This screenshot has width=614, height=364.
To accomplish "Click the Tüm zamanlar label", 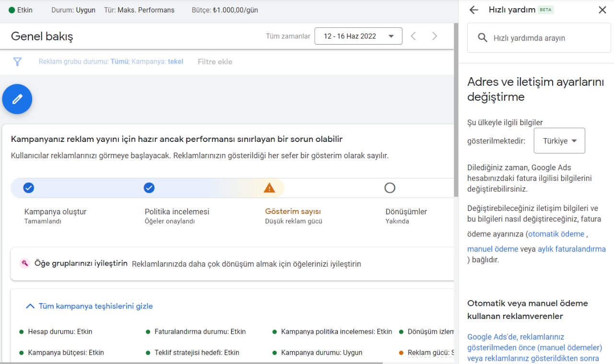I will [288, 36].
